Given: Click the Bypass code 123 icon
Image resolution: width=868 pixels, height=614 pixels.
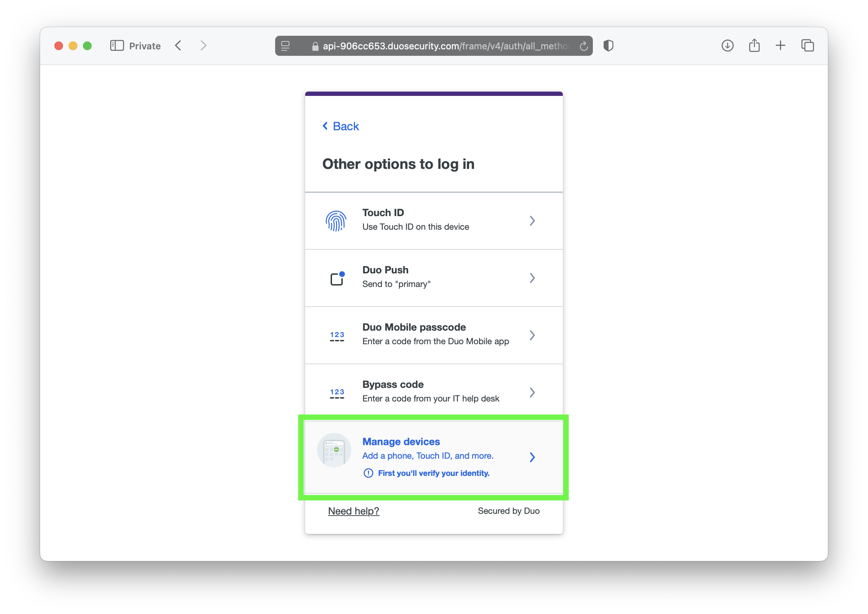Looking at the screenshot, I should pos(337,394).
